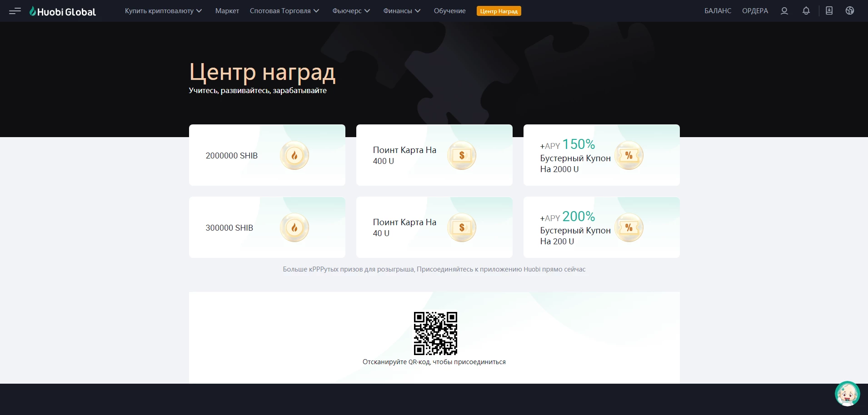Click the flame coin icon for 300000 SHIB

[x=294, y=227]
